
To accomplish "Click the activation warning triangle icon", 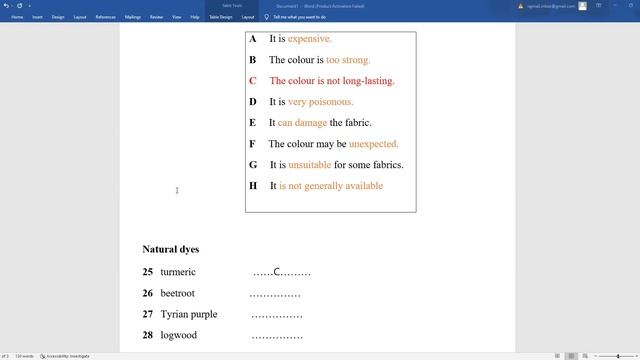I will 520,6.
